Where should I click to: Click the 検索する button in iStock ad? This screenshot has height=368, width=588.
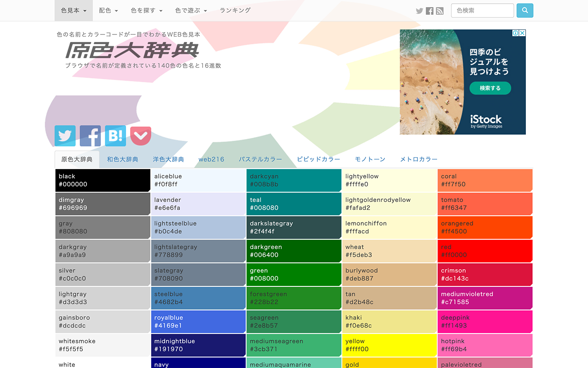pos(490,88)
